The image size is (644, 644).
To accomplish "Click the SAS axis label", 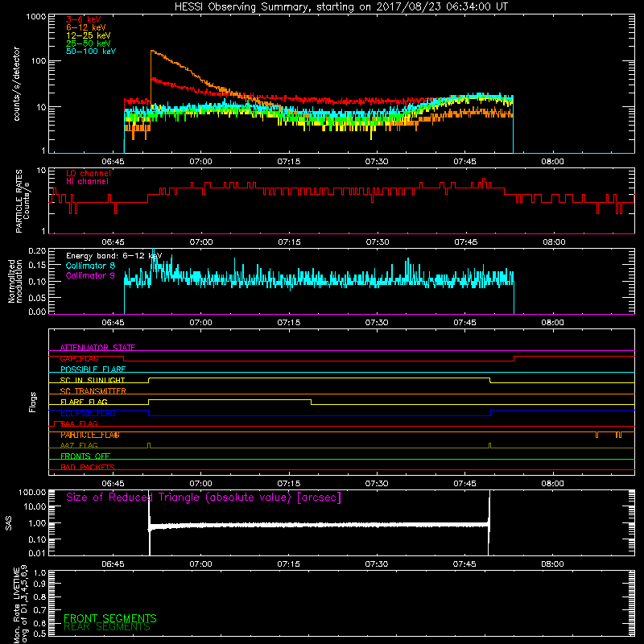I will 9,523.
